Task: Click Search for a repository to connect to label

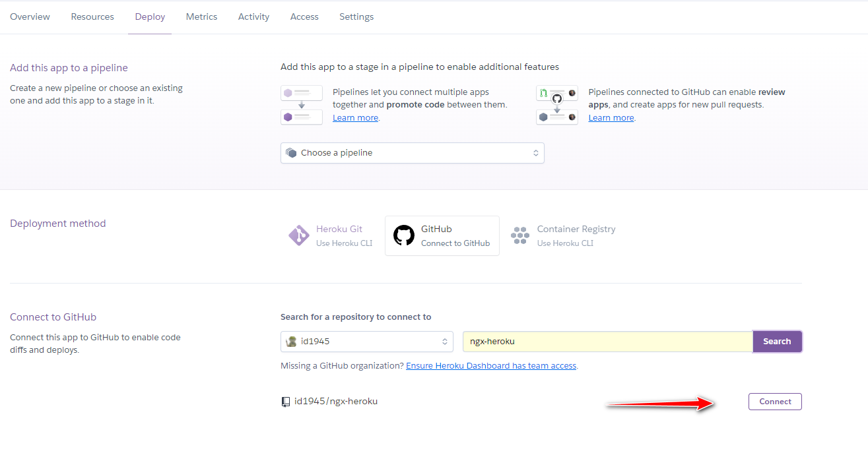Action: [x=356, y=317]
